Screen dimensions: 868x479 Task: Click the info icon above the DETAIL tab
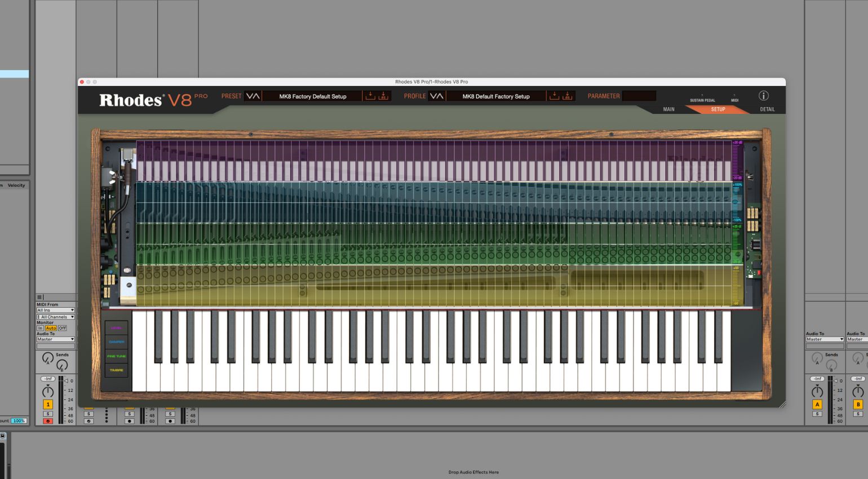tap(764, 96)
